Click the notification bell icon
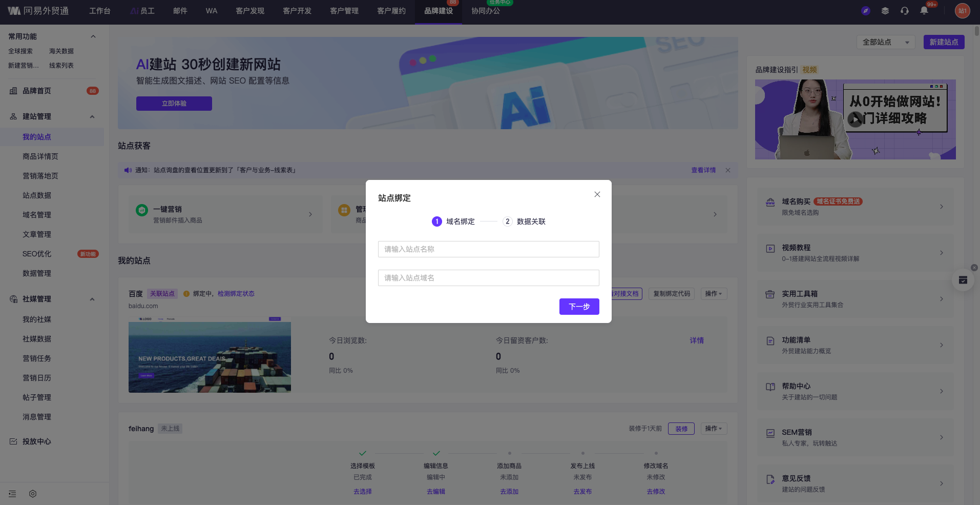This screenshot has height=505, width=980. coord(924,11)
